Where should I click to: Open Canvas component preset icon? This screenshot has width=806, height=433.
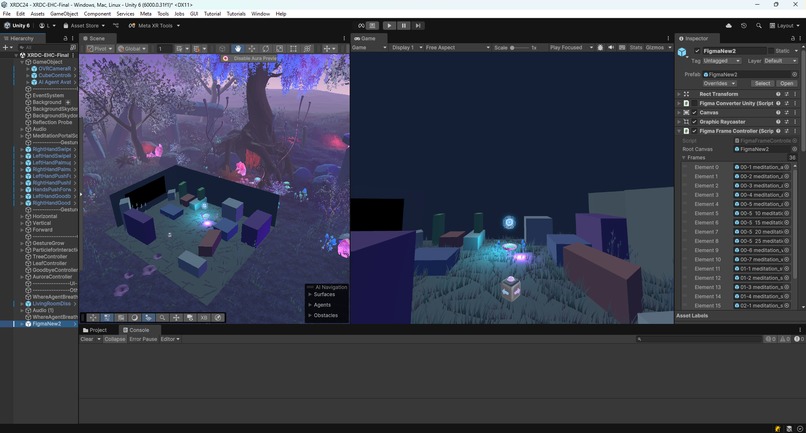[787, 113]
